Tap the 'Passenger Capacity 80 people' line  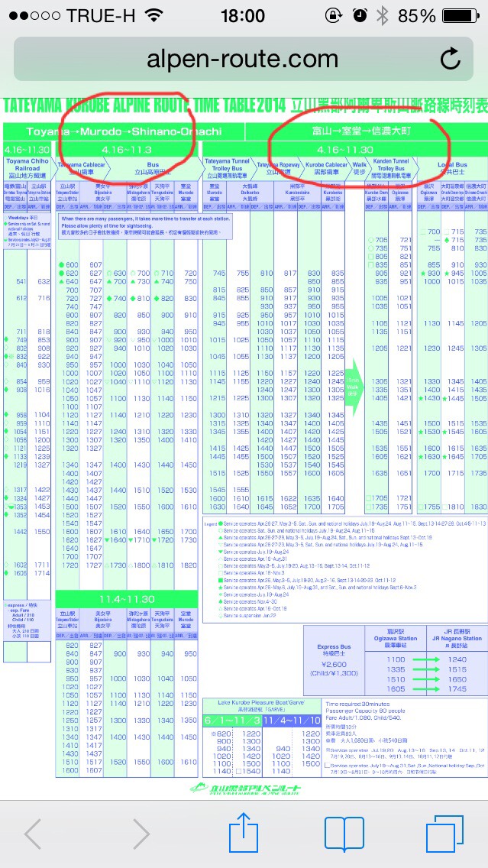click(x=367, y=711)
